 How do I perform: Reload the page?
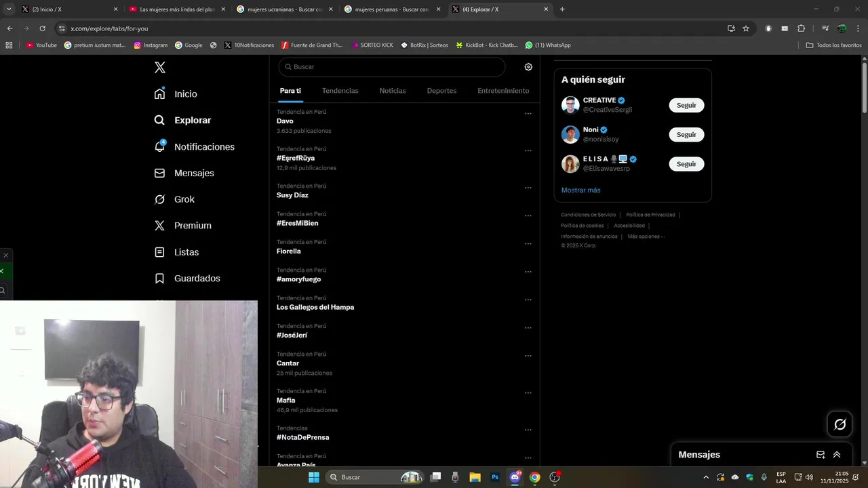[x=42, y=28]
